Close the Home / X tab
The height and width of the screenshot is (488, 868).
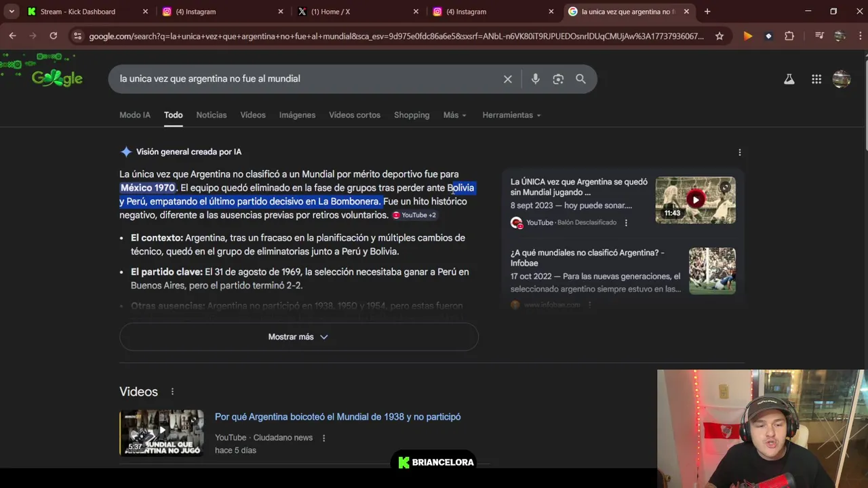416,12
